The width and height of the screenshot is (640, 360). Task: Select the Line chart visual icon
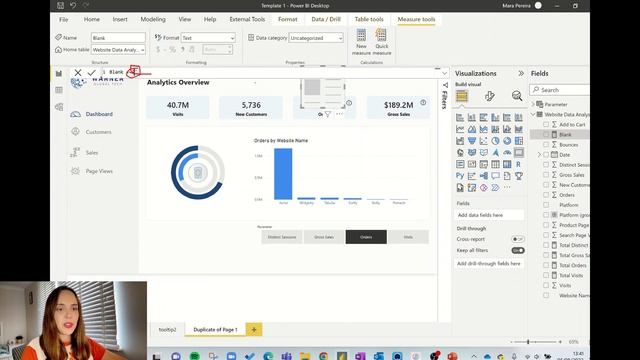click(x=460, y=129)
